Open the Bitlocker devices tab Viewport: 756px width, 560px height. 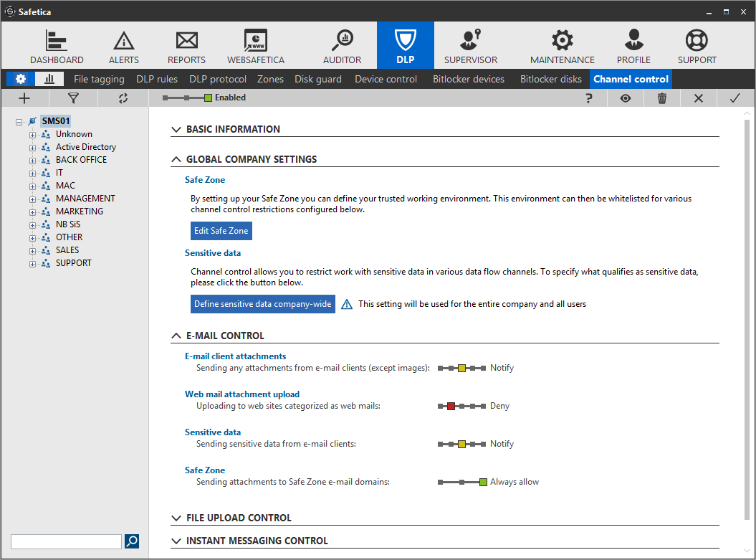tap(468, 79)
